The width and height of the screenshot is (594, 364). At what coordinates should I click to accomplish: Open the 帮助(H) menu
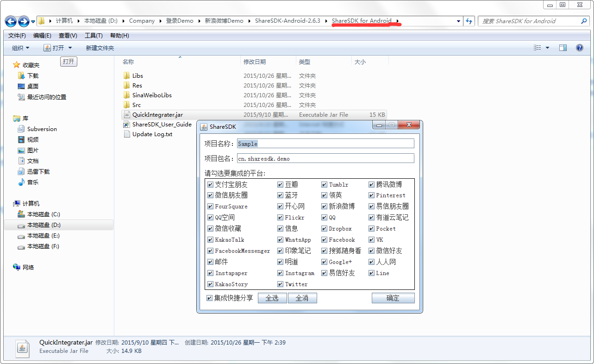click(x=119, y=35)
